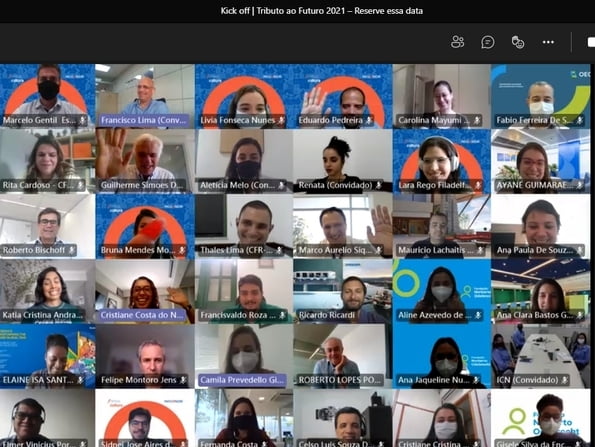
Task: Click the meeting title Kick off text
Action: (235, 11)
